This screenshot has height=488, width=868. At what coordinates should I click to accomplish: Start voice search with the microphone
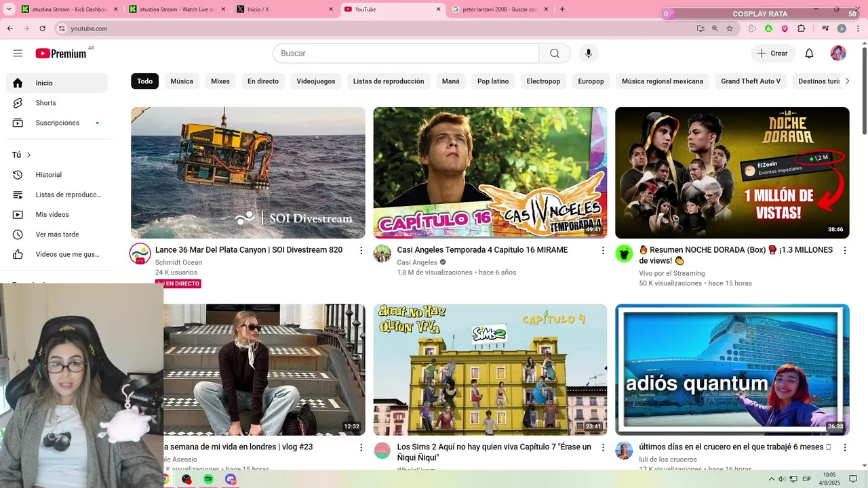pyautogui.click(x=588, y=54)
